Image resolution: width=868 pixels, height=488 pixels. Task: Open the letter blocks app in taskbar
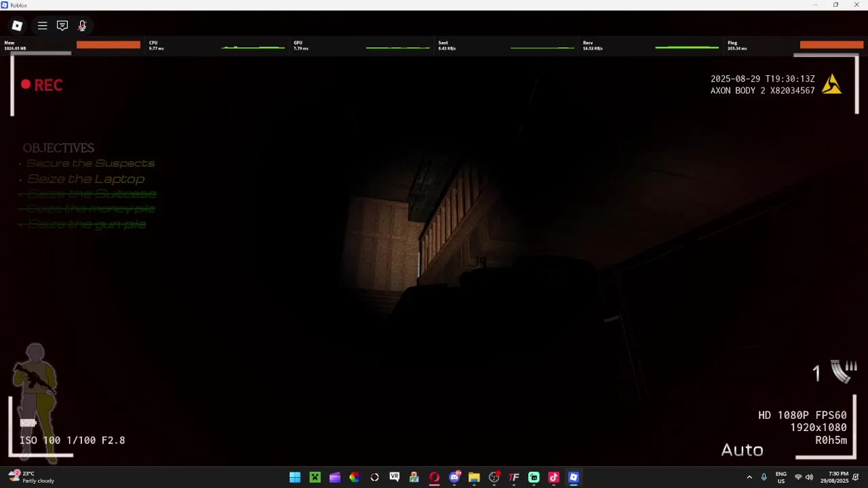tap(414, 477)
